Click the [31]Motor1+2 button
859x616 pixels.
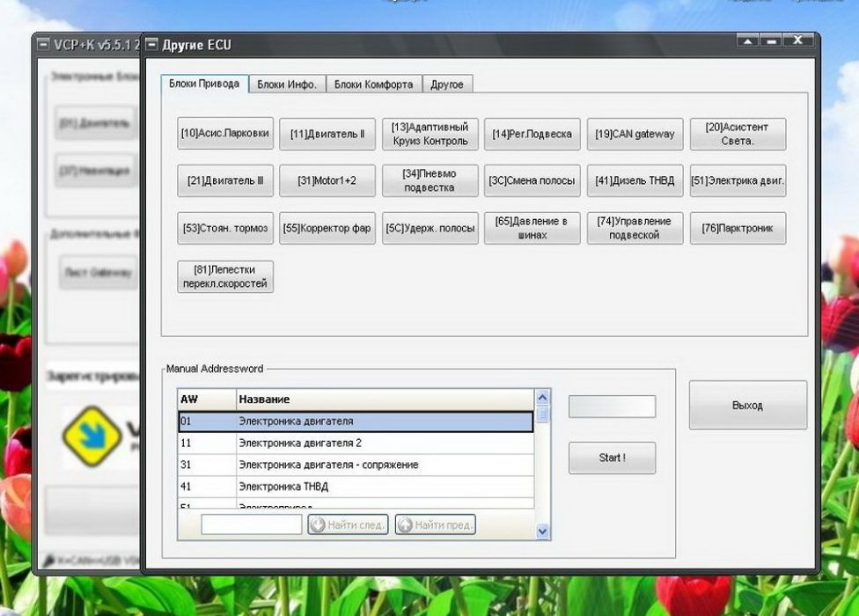coord(327,180)
